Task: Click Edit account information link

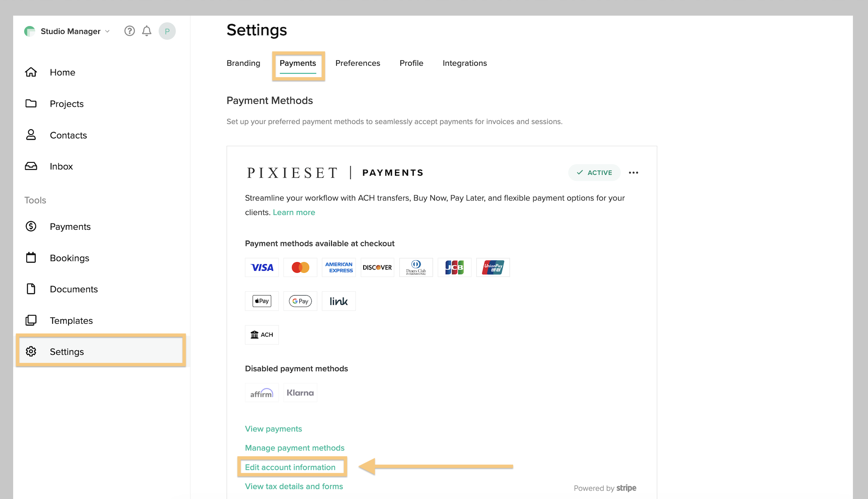Action: (290, 467)
